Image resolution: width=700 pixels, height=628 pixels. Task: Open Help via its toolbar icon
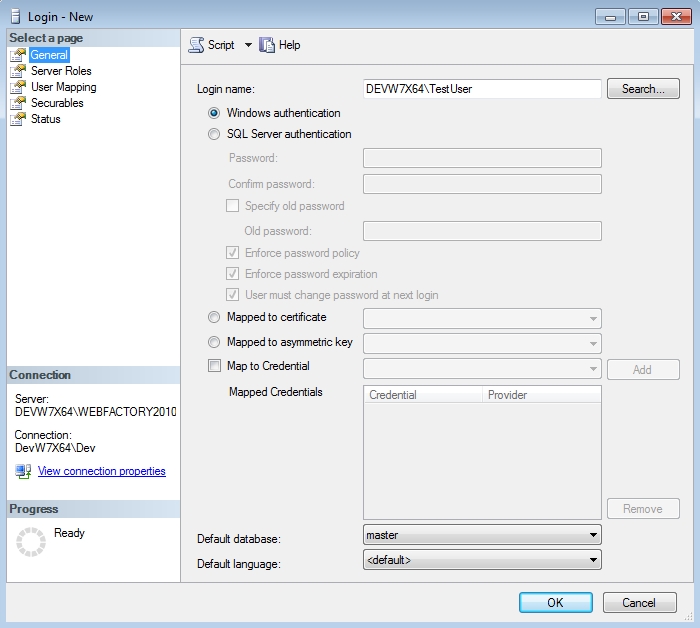tap(267, 45)
